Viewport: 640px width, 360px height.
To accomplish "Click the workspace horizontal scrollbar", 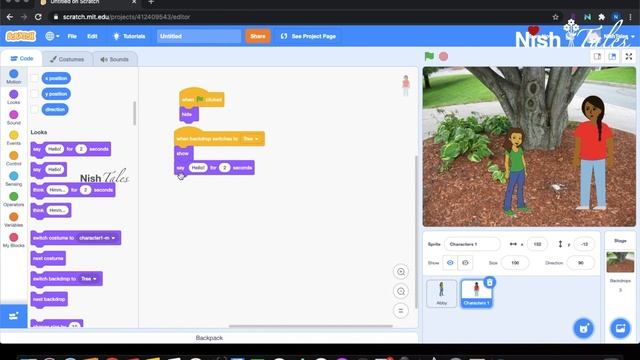I will pos(311,326).
